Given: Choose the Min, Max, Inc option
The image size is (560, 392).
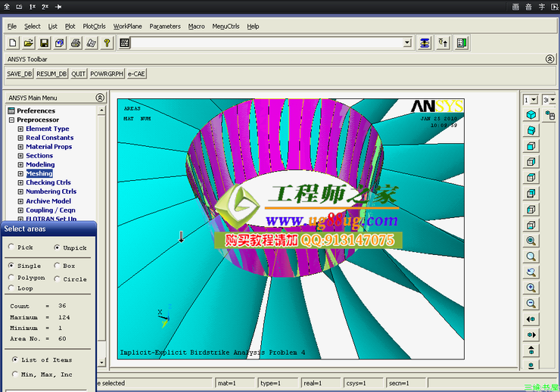Looking at the screenshot, I should (x=14, y=374).
